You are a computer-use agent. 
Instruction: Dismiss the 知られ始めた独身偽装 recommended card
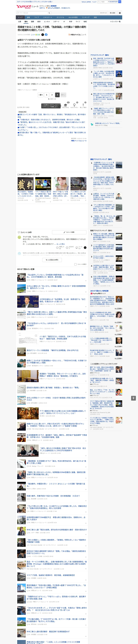[33, 200]
